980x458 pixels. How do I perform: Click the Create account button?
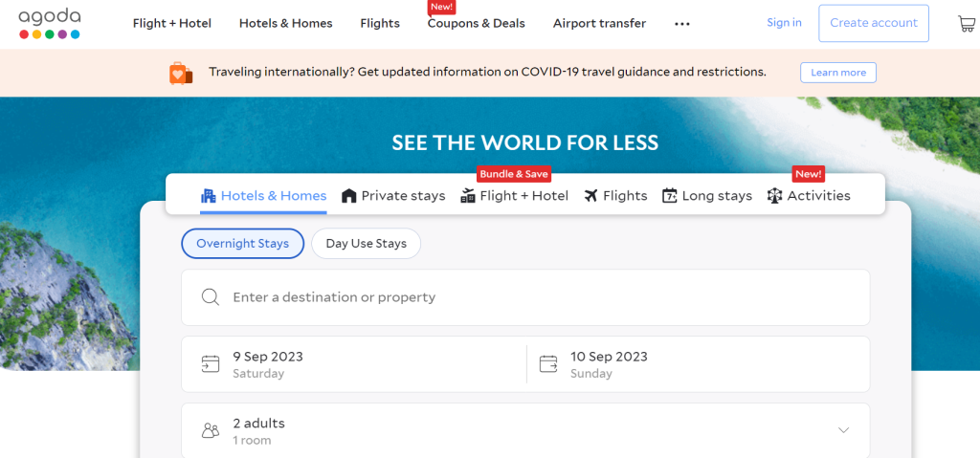point(873,23)
